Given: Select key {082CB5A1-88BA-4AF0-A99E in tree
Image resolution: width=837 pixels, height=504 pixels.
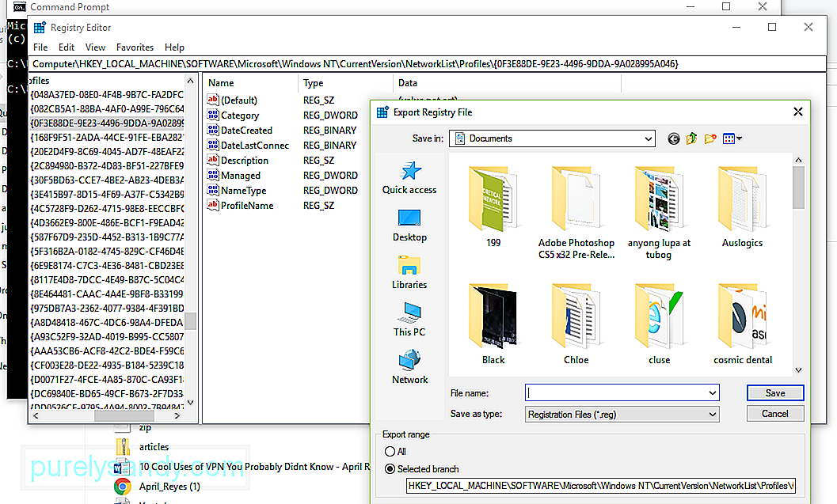Looking at the screenshot, I should click(x=107, y=109).
